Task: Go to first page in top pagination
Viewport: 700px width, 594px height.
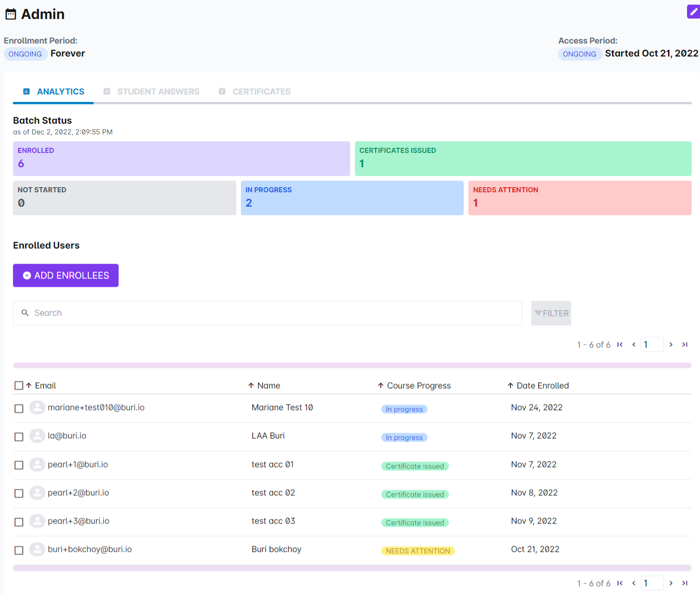Action: (620, 345)
